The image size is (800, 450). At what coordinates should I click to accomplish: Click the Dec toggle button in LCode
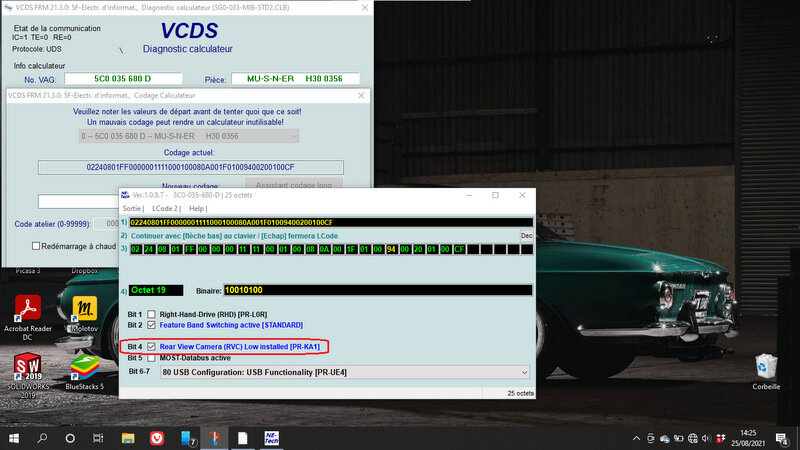click(526, 236)
